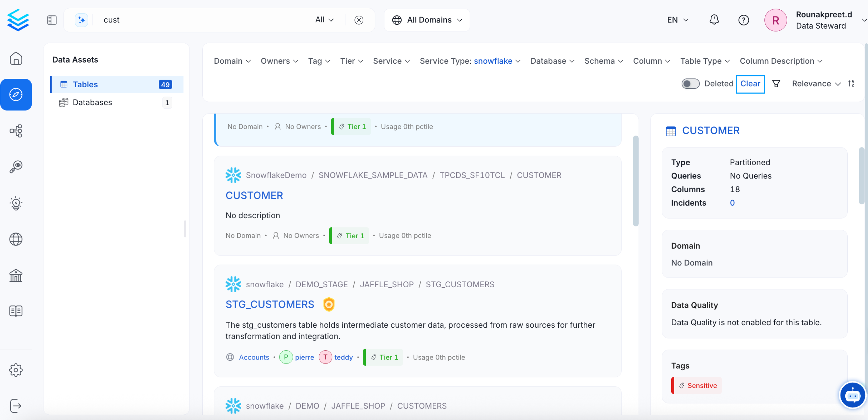Open the STG_CUSTOMERS table link
The width and height of the screenshot is (868, 420).
[270, 304]
